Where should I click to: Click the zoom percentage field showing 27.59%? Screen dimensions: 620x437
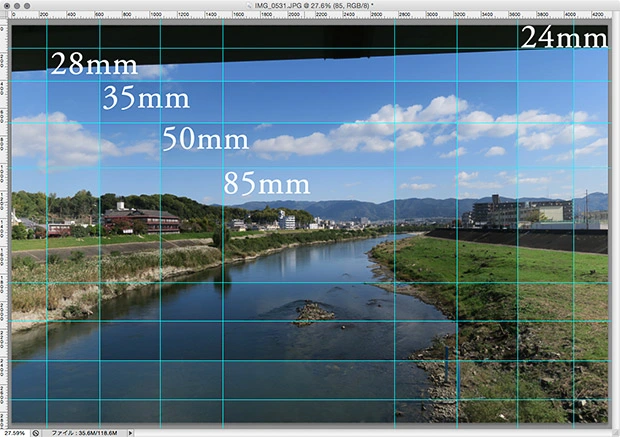(15, 433)
